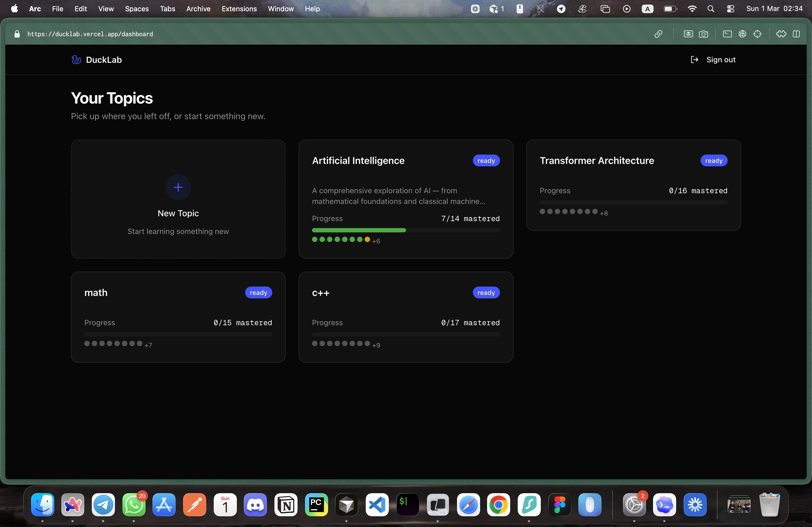812x527 pixels.
Task: Open the Extensions menu in menu bar
Action: (239, 9)
